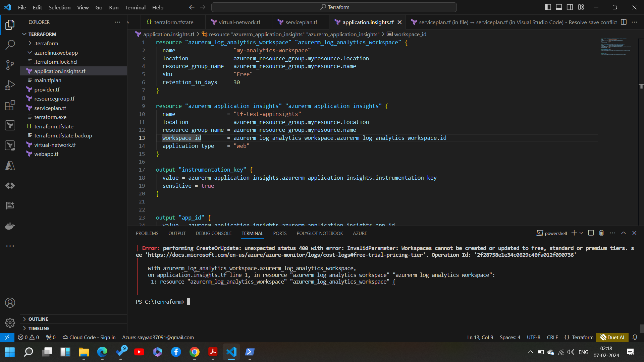This screenshot has width=644, height=362.
Task: Open the Source Control view icon
Action: pyautogui.click(x=10, y=65)
